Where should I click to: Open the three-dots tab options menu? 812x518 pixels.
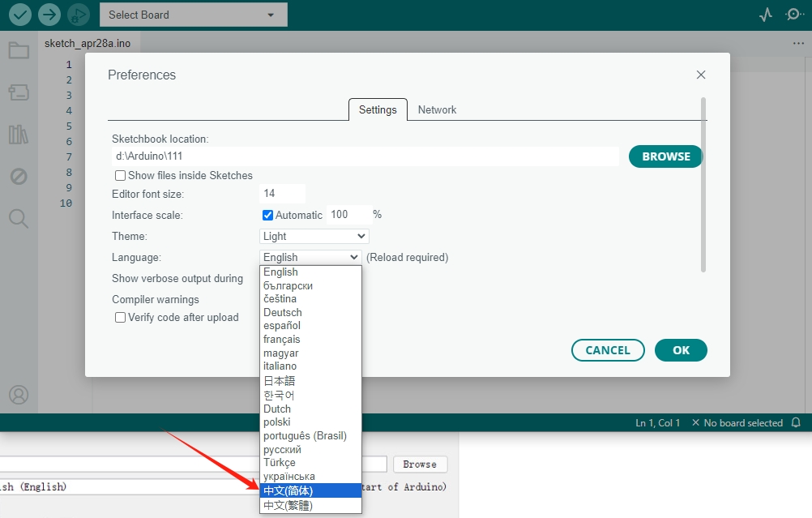pos(798,43)
